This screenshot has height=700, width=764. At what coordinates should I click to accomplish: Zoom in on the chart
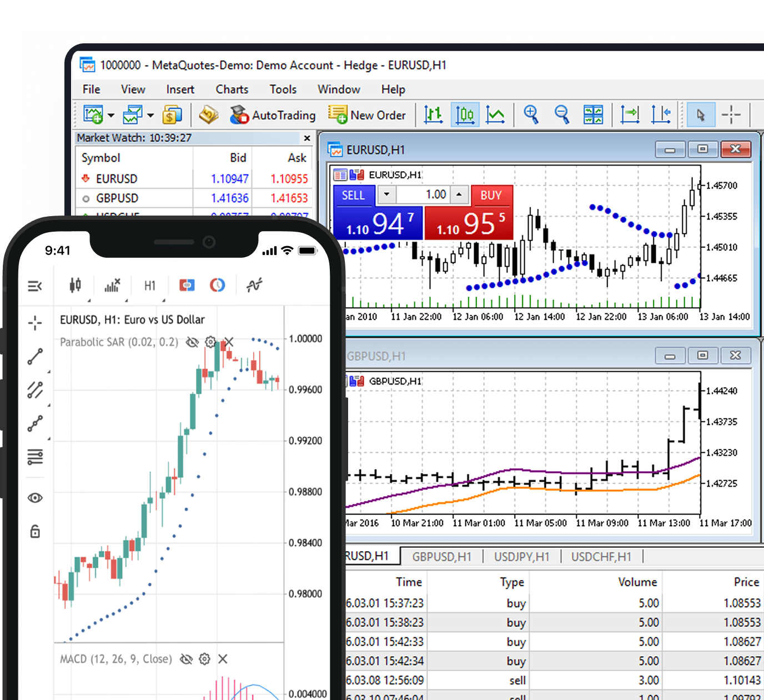[x=531, y=115]
